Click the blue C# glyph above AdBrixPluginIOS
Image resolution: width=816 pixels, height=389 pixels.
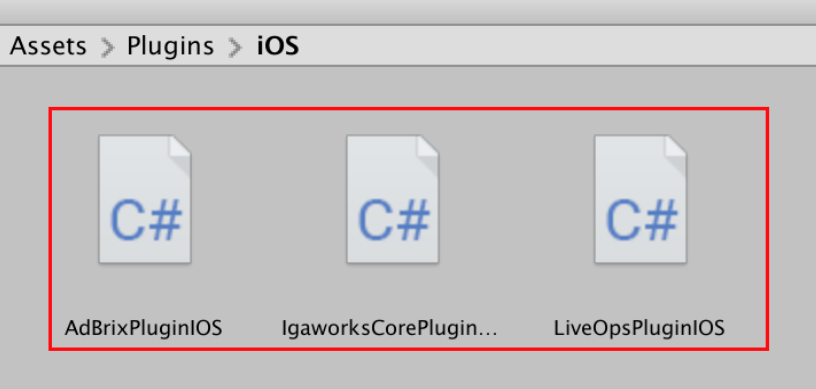pos(146,220)
